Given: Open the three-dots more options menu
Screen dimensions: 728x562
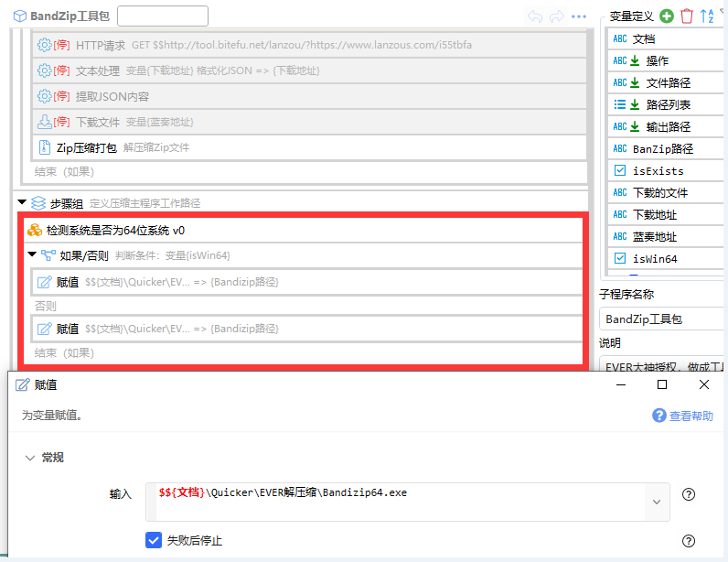Looking at the screenshot, I should point(579,16).
